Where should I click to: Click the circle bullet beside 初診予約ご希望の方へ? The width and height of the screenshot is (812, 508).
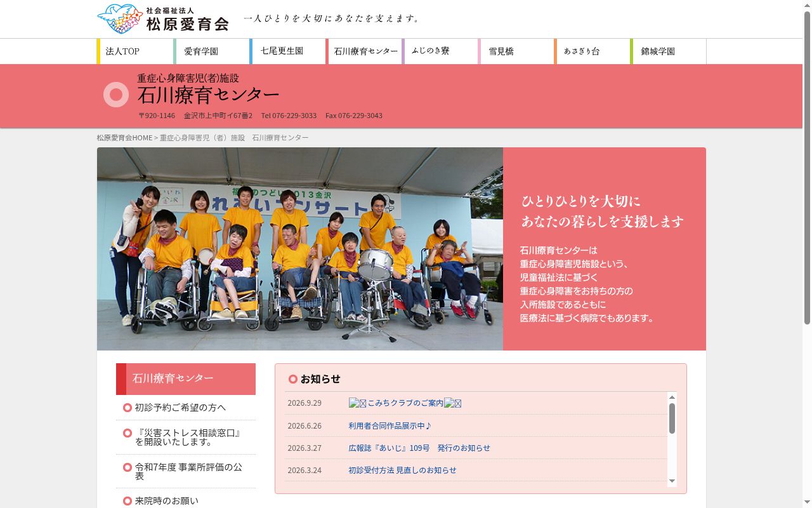128,408
